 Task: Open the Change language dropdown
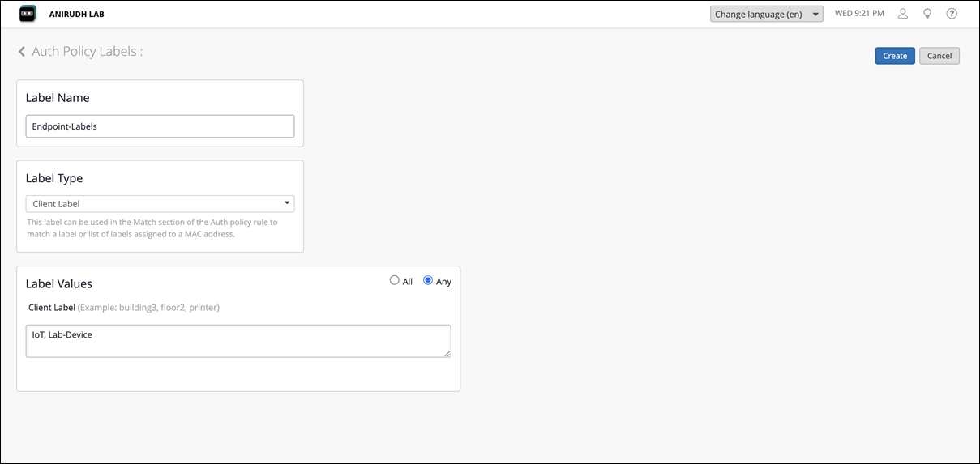(x=766, y=15)
